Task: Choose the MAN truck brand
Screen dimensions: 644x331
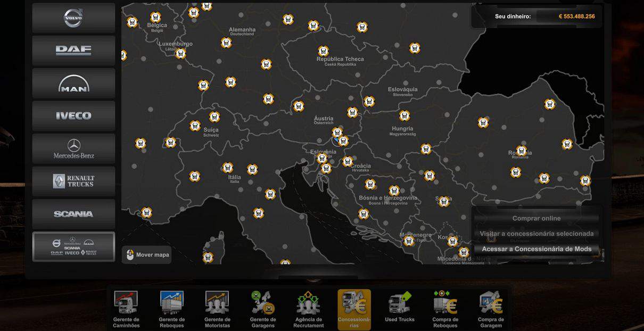Action: pyautogui.click(x=73, y=84)
